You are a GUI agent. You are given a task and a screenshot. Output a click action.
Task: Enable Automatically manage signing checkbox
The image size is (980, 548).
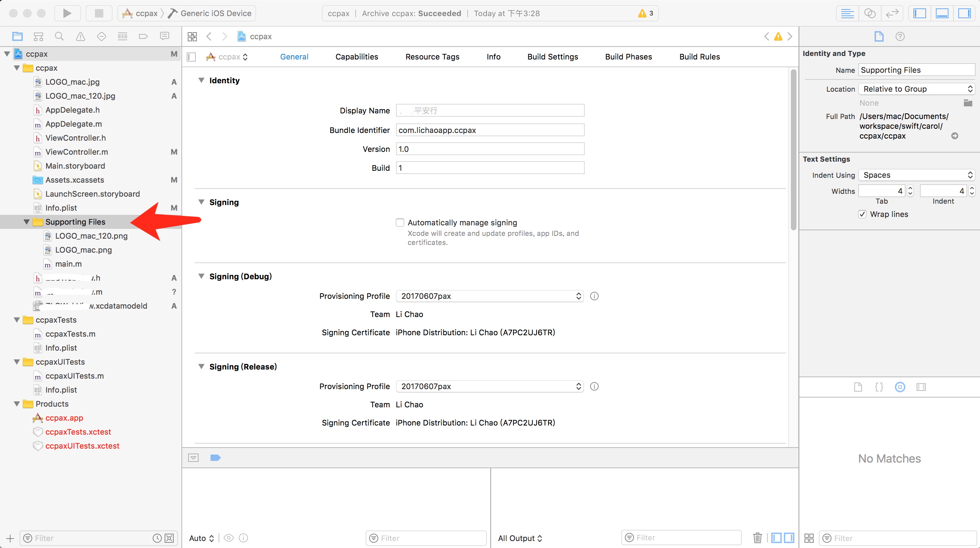tap(400, 223)
